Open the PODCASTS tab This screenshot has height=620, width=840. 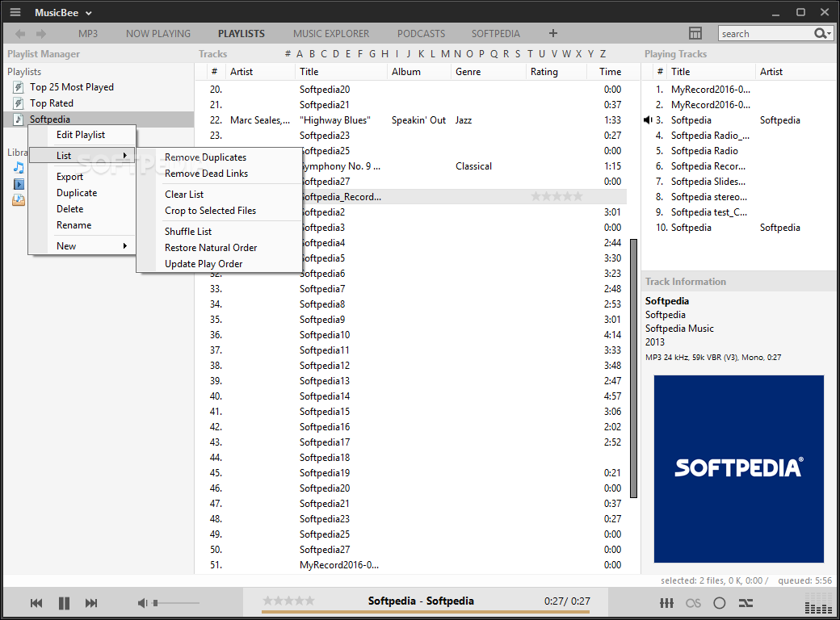pyautogui.click(x=421, y=34)
